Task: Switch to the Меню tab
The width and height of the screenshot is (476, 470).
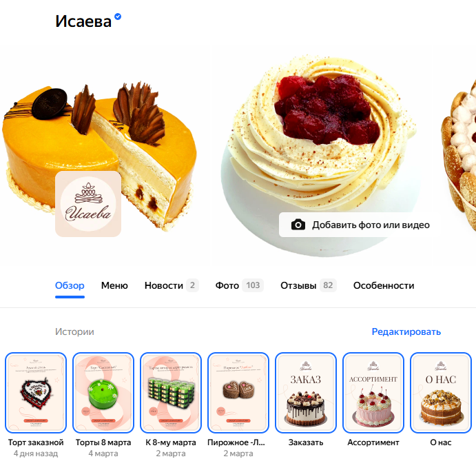Action: click(x=114, y=285)
